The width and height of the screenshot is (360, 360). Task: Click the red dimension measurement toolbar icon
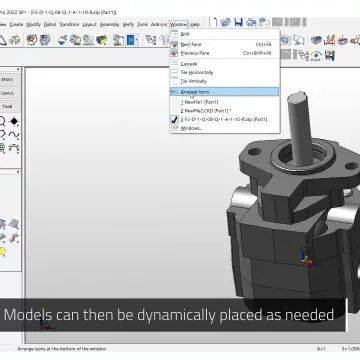[x=329, y=40]
